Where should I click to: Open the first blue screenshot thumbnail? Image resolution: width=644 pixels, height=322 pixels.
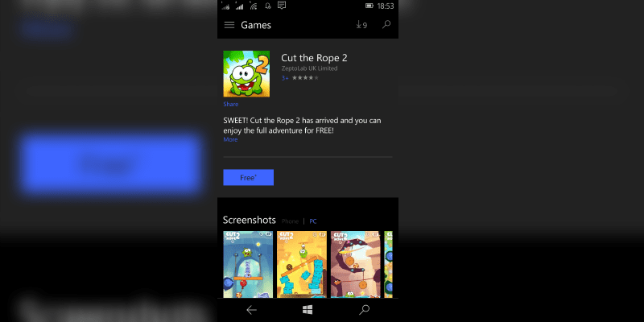click(248, 264)
